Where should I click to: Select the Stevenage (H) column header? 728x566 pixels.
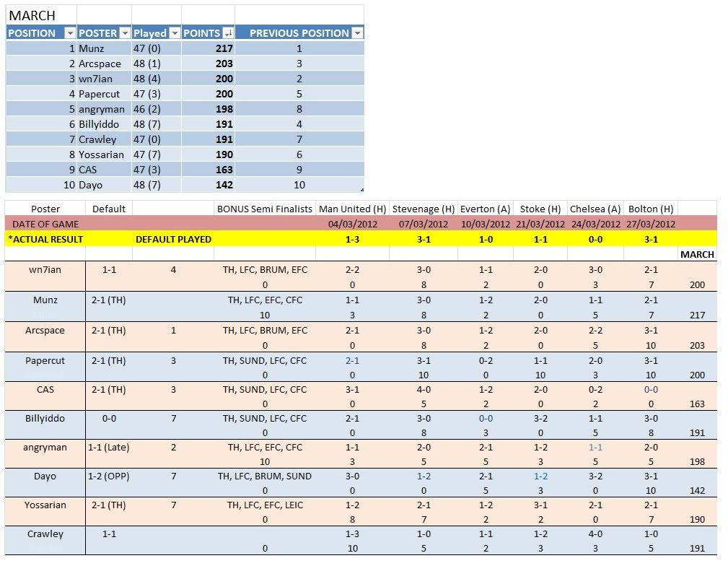424,209
